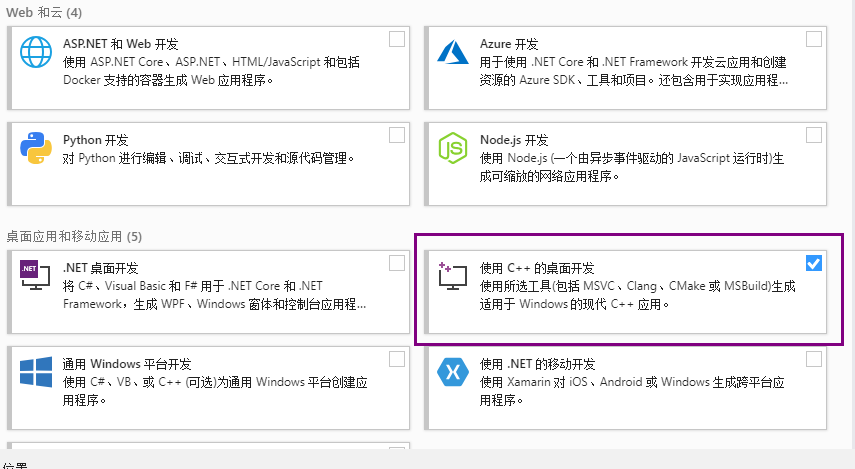Select the 通用 Windows 平台开发 title
Viewport: 855px width, 469px height.
click(x=127, y=364)
